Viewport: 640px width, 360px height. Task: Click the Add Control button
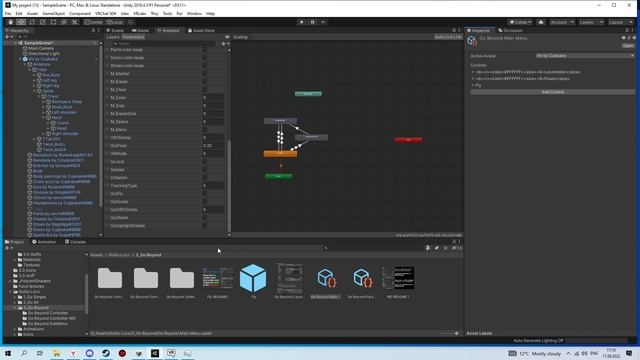click(x=553, y=92)
